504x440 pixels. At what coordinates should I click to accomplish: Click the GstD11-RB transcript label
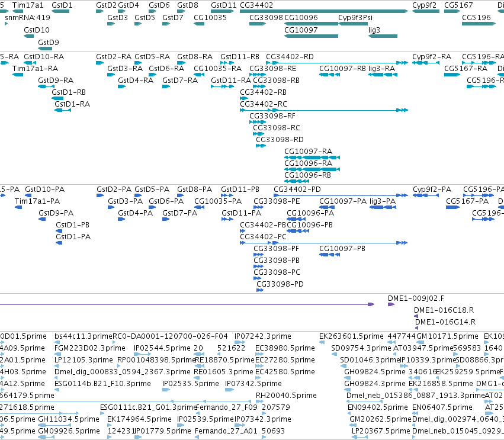(x=240, y=57)
